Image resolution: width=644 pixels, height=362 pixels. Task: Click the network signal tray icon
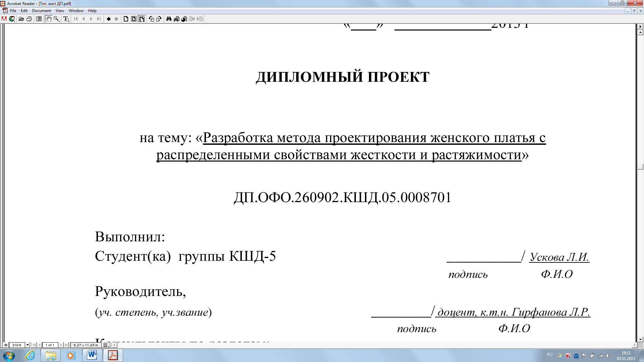click(600, 356)
